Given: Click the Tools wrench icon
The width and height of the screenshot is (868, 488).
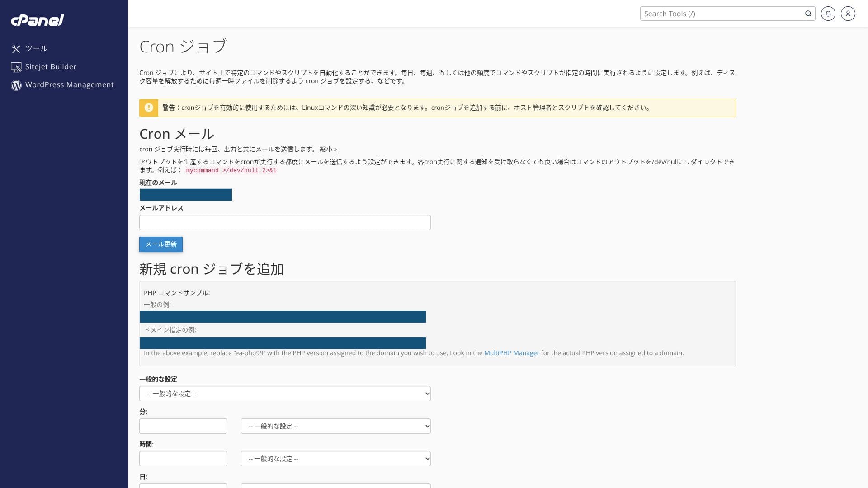Looking at the screenshot, I should tap(16, 49).
